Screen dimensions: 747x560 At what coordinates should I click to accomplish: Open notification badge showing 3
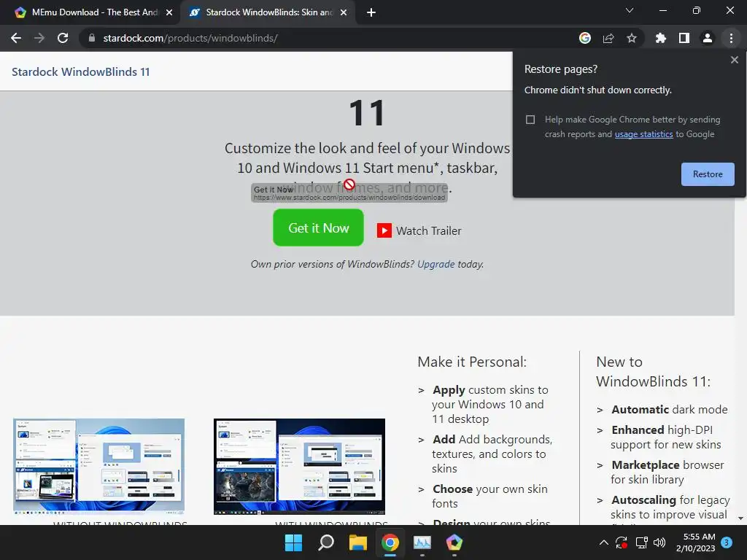[x=726, y=542]
